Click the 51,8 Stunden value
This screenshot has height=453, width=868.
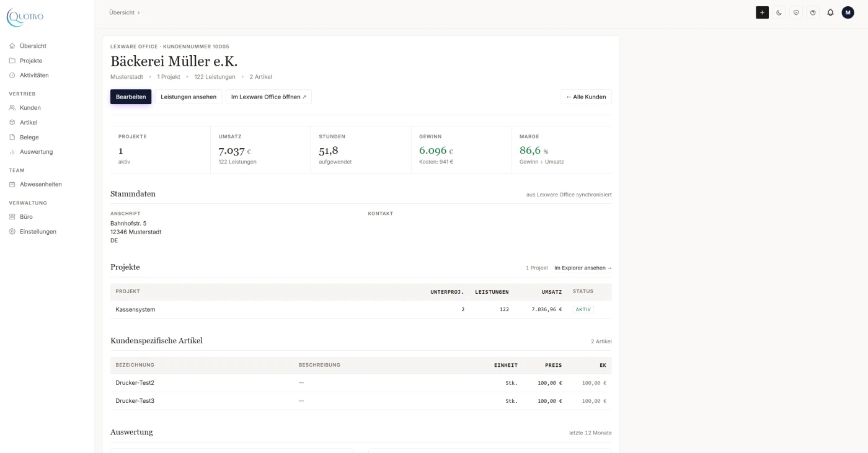(x=329, y=151)
